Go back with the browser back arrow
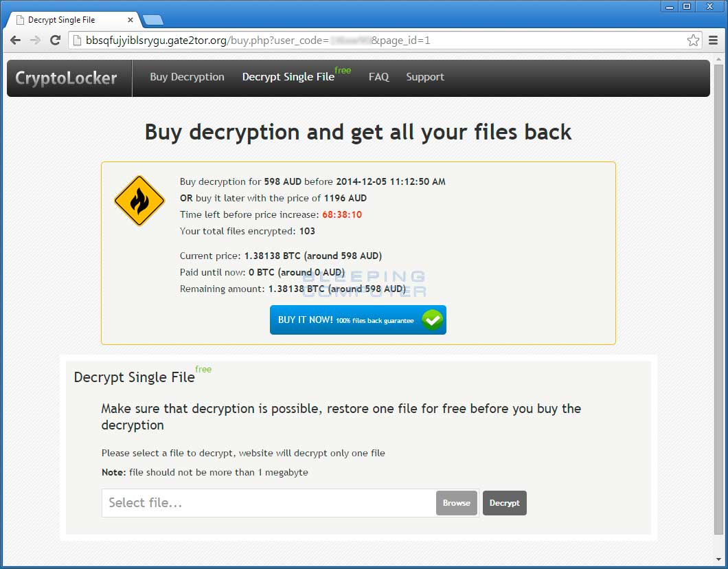728x569 pixels. [15, 41]
